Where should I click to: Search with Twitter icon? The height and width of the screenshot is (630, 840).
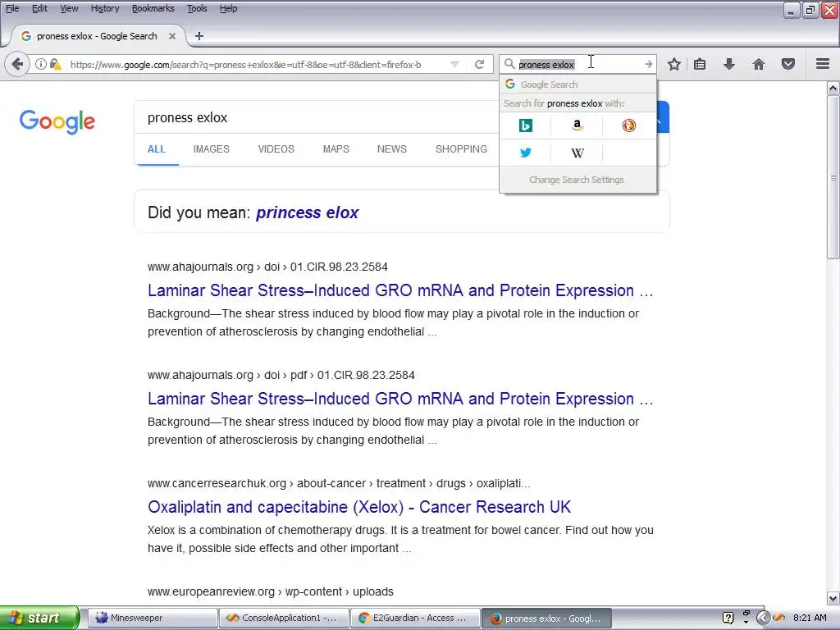click(x=526, y=153)
